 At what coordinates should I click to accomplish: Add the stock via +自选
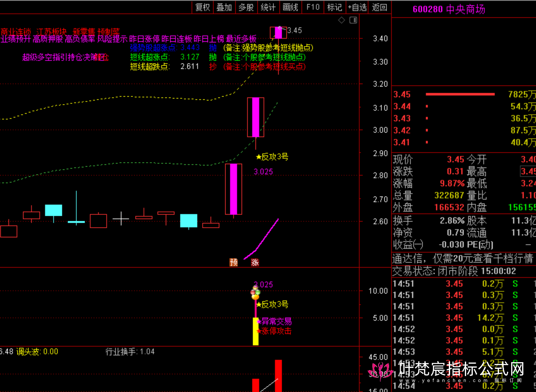(x=357, y=7)
